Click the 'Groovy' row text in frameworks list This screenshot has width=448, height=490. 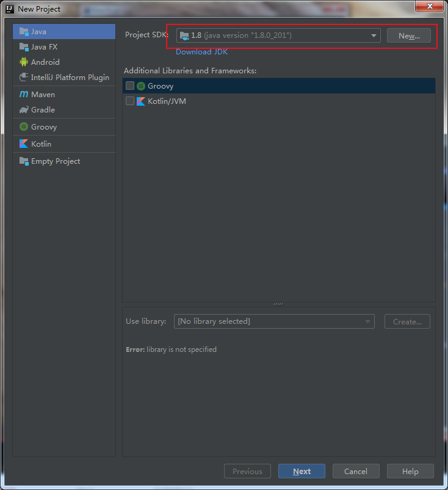point(161,86)
